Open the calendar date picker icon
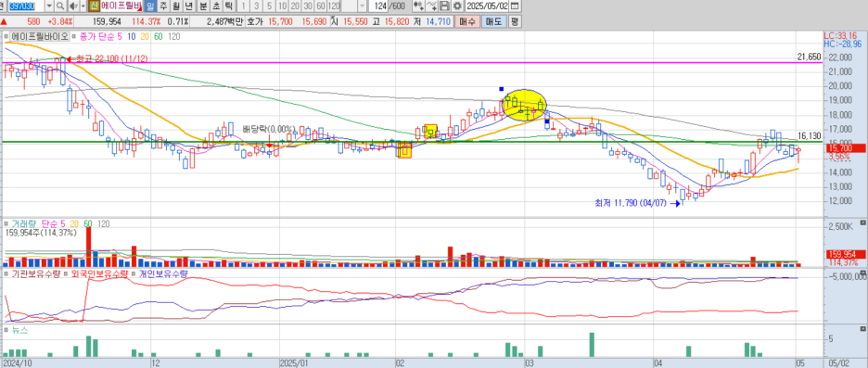 (515, 6)
